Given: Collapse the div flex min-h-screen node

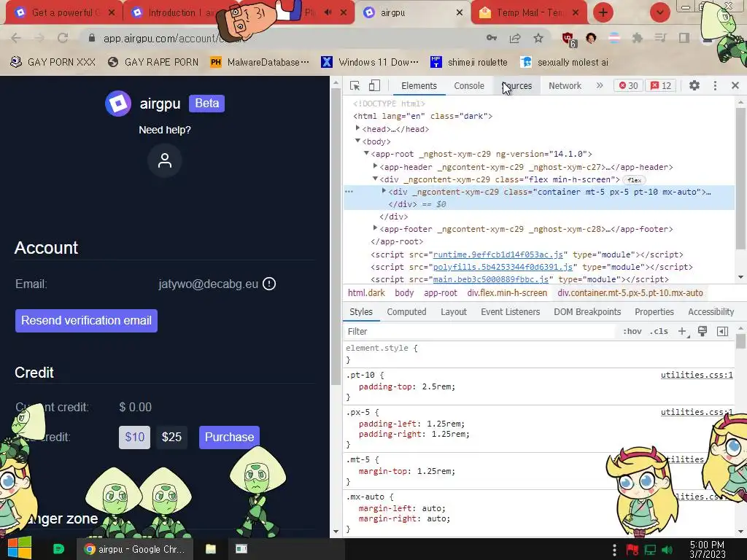Looking at the screenshot, I should point(375,179).
